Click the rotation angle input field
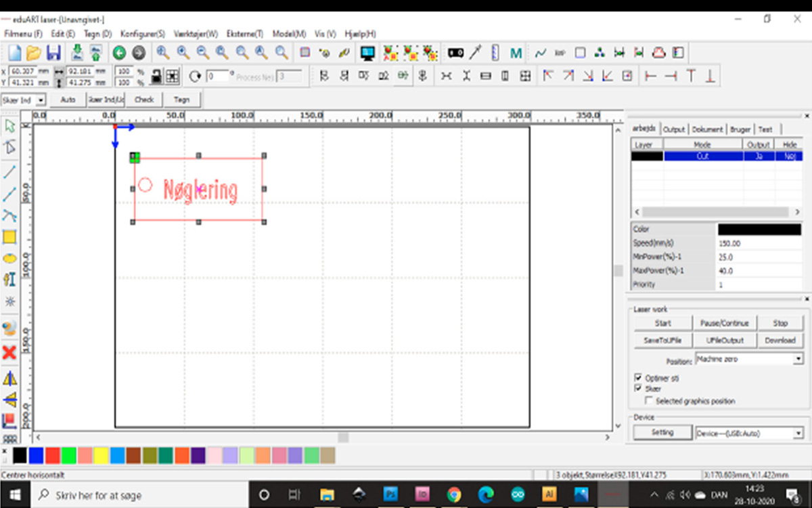The height and width of the screenshot is (508, 812). [219, 76]
